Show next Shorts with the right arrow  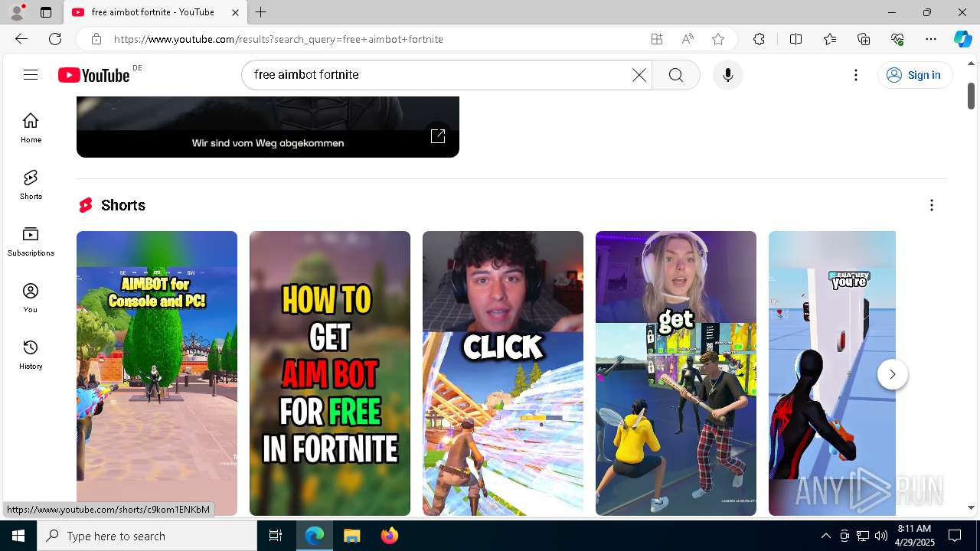point(892,374)
